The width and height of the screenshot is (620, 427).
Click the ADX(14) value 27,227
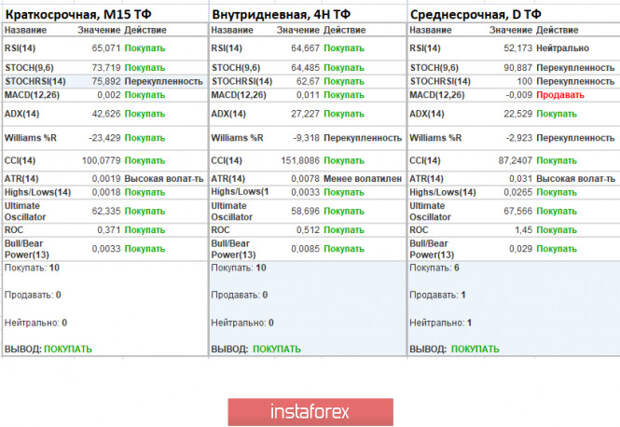pyautogui.click(x=305, y=114)
